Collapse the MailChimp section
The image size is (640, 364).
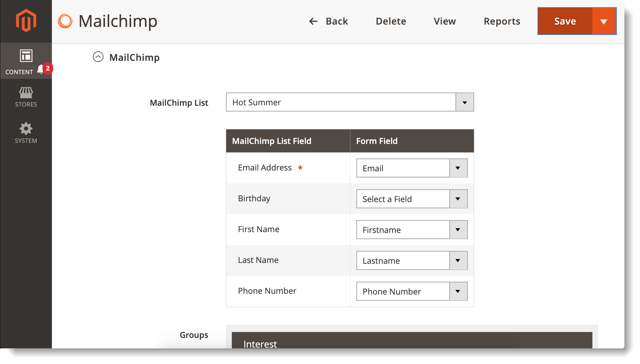tap(98, 57)
